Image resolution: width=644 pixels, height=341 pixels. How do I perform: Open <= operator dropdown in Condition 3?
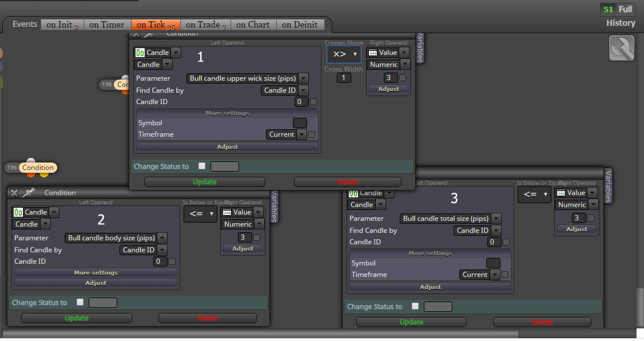(x=534, y=194)
